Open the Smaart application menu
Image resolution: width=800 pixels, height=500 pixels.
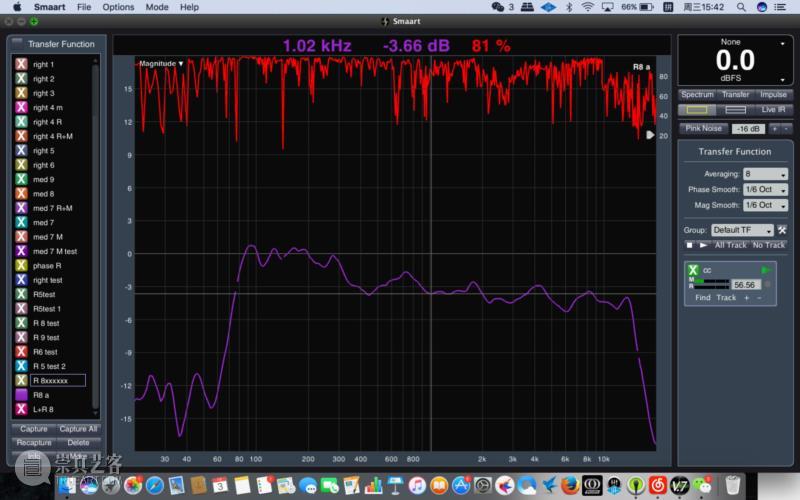pos(49,7)
